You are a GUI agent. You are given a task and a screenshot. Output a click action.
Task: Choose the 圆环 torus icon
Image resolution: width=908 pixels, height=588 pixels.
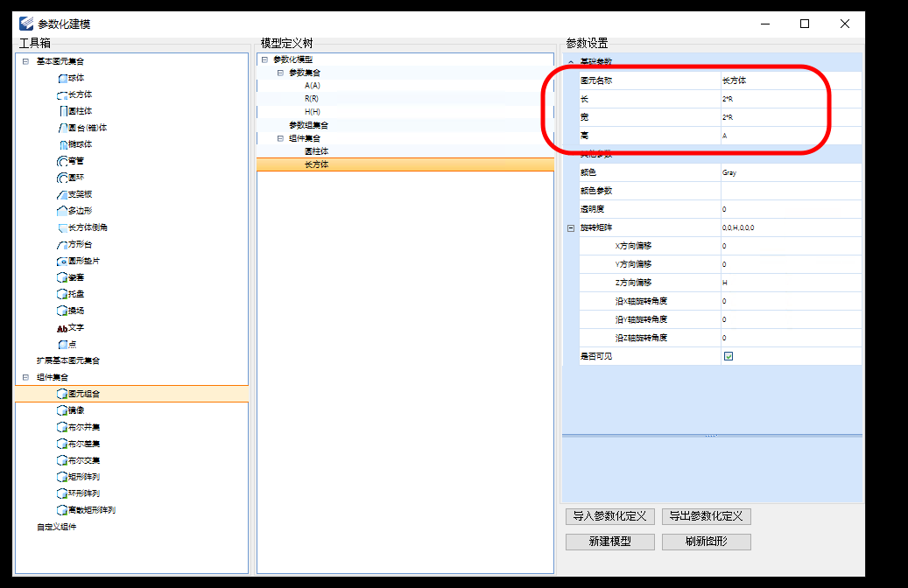click(62, 178)
